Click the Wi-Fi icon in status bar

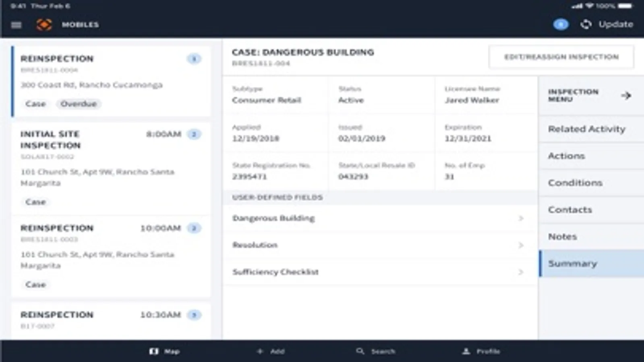click(x=590, y=6)
